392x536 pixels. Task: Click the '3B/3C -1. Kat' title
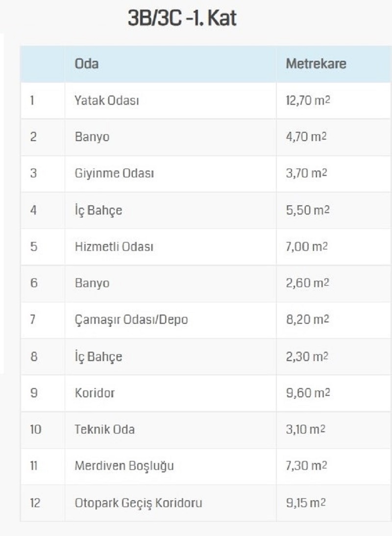(x=182, y=18)
